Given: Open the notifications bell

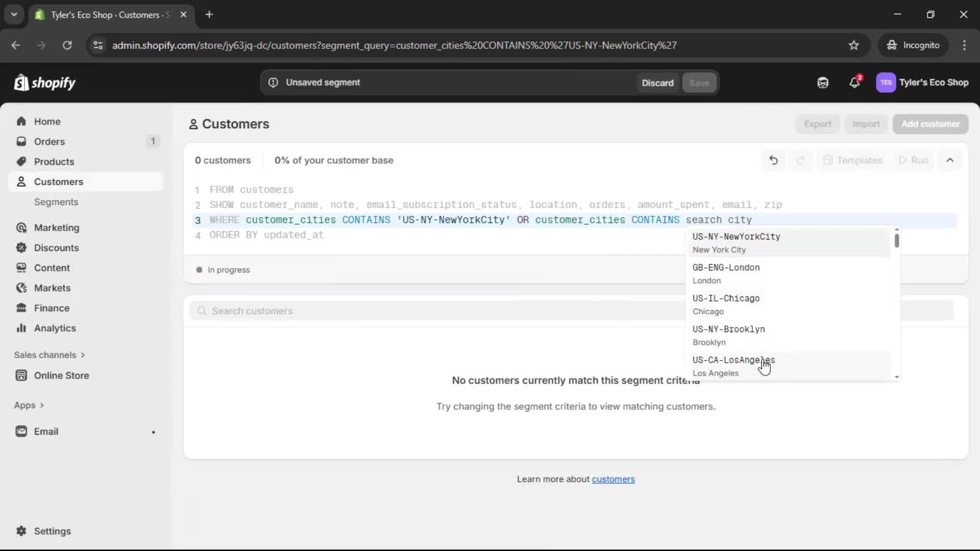Looking at the screenshot, I should [x=855, y=82].
